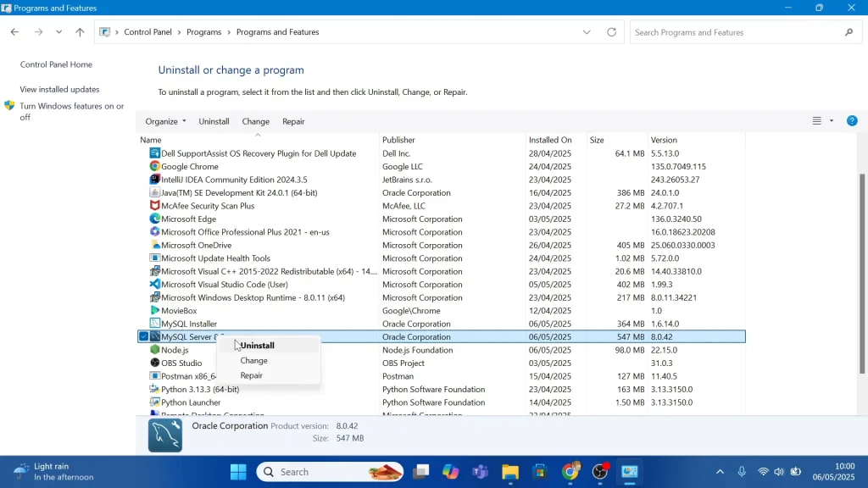Open Chrome from the taskbar
This screenshot has width=868, height=488.
click(570, 472)
